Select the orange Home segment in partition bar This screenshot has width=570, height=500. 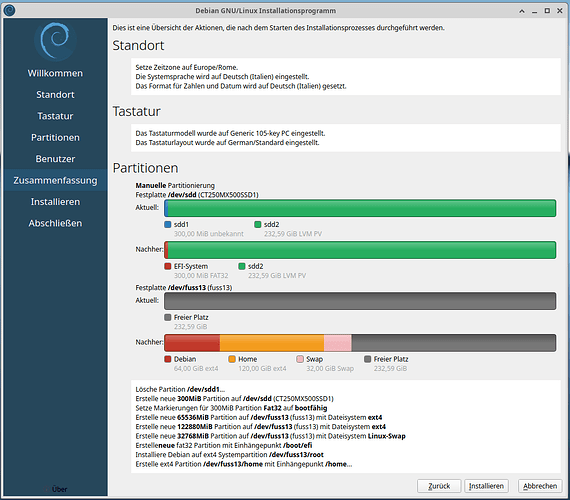coord(272,343)
